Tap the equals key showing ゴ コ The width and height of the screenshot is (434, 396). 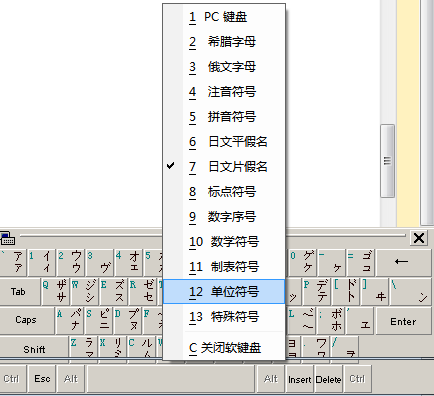360,262
